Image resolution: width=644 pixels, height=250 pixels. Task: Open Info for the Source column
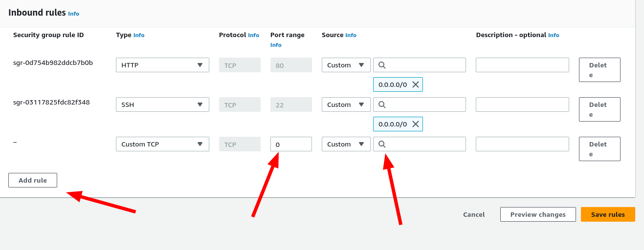[351, 35]
